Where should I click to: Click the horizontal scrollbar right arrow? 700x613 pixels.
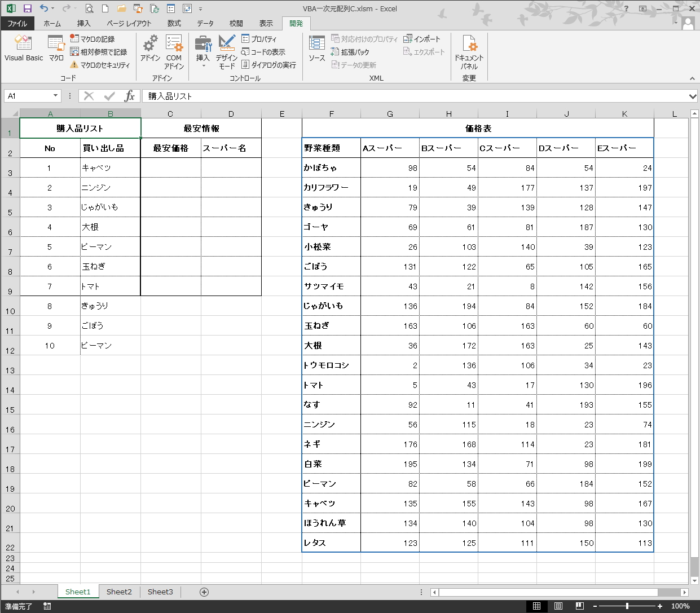pyautogui.click(x=684, y=592)
